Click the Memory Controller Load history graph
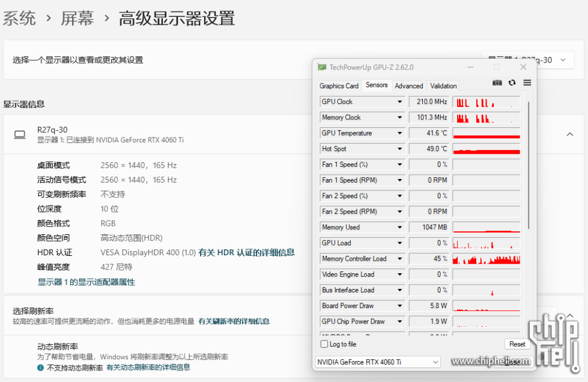Screen dimensions: 588x382 [x=486, y=259]
